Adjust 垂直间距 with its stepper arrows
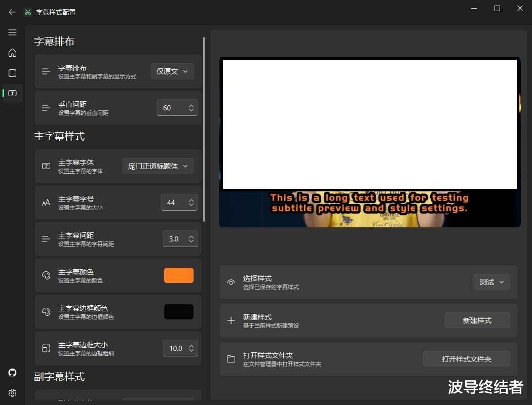532x405 pixels. coord(191,108)
